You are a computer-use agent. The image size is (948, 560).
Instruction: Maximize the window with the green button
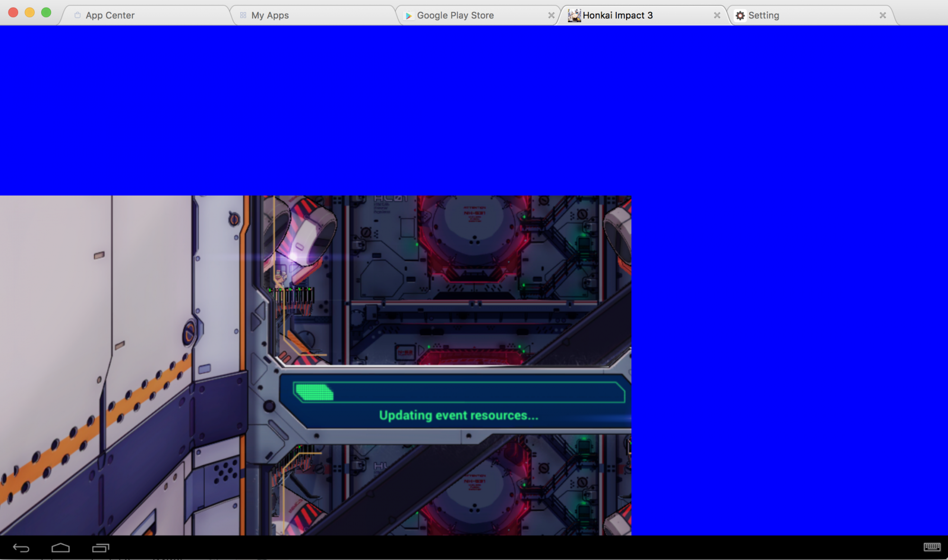46,13
